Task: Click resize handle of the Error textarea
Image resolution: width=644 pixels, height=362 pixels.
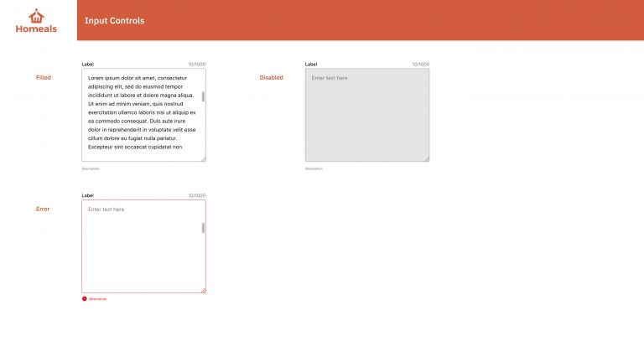Action: click(x=203, y=290)
